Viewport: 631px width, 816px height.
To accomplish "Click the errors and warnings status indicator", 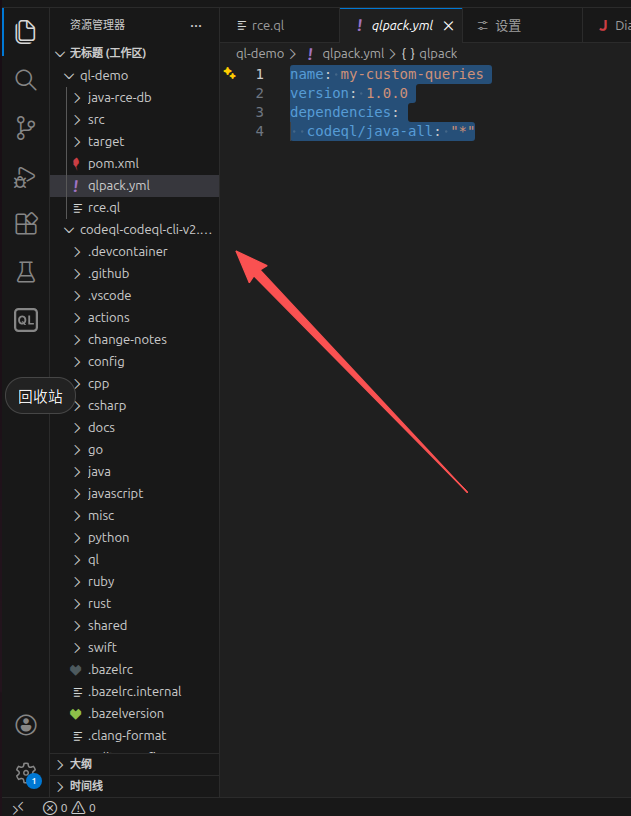I will [69, 808].
